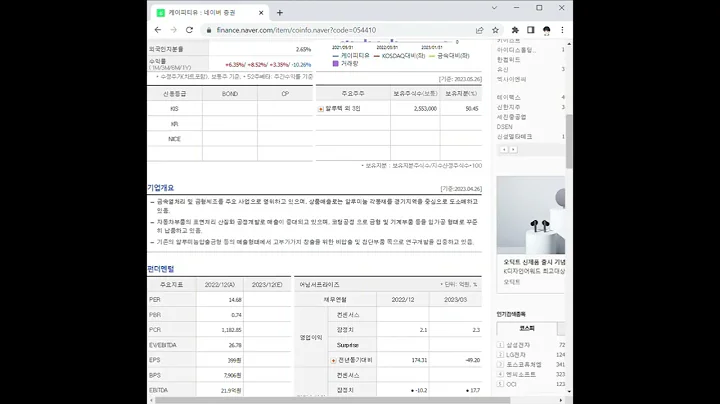Share this page using the share icon
720x404 pixels.
479,30
